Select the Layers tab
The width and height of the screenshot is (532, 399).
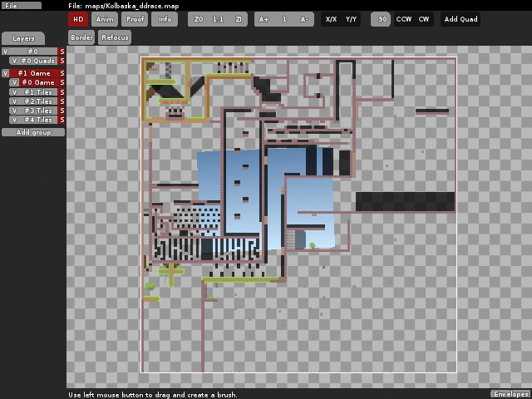23,38
